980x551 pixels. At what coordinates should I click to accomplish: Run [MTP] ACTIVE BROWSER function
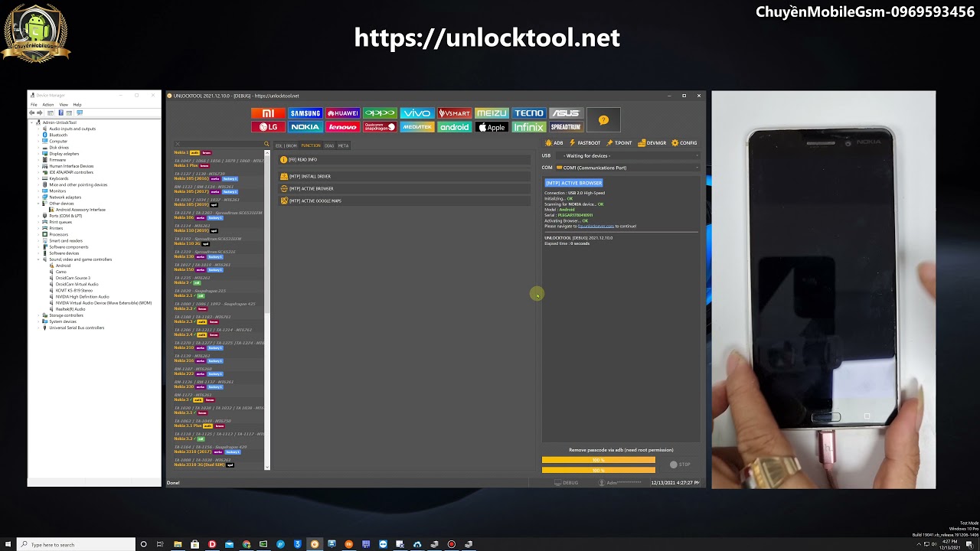(404, 188)
